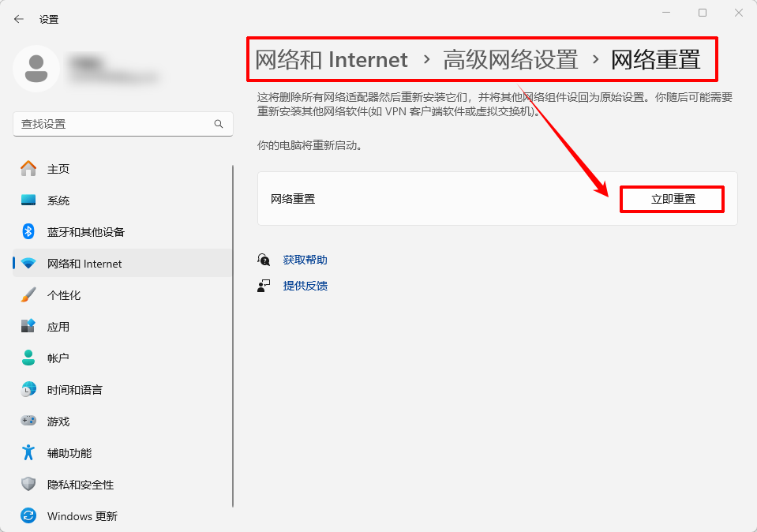Image resolution: width=757 pixels, height=532 pixels.
Task: Open 辅助功能 settings
Action: pyautogui.click(x=122, y=453)
